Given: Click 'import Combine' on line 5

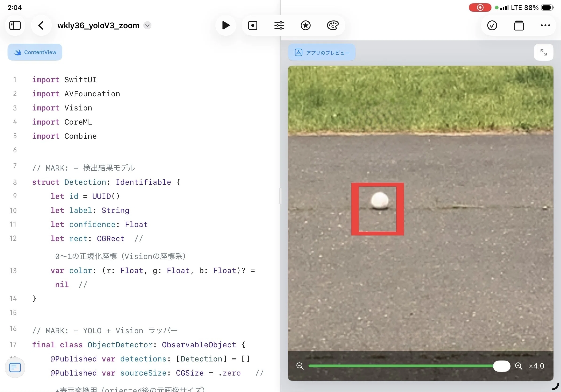Looking at the screenshot, I should 64,136.
